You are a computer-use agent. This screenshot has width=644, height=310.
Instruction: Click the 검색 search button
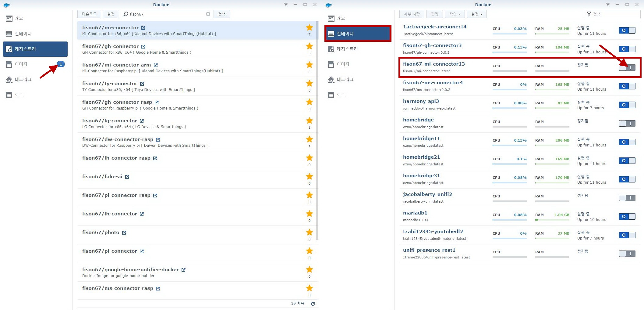coord(222,14)
